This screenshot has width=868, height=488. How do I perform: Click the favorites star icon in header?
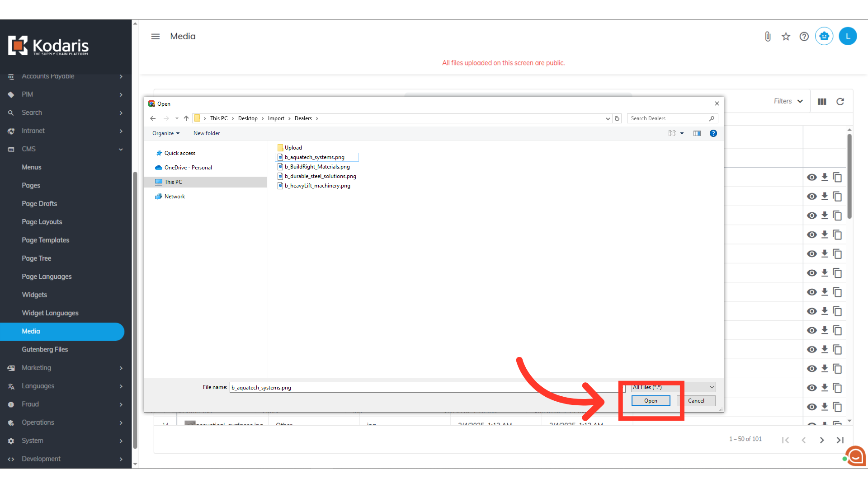point(786,37)
